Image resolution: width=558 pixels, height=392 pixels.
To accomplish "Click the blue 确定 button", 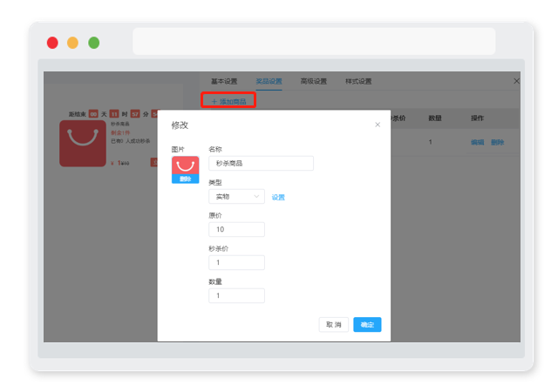I will pyautogui.click(x=367, y=324).
